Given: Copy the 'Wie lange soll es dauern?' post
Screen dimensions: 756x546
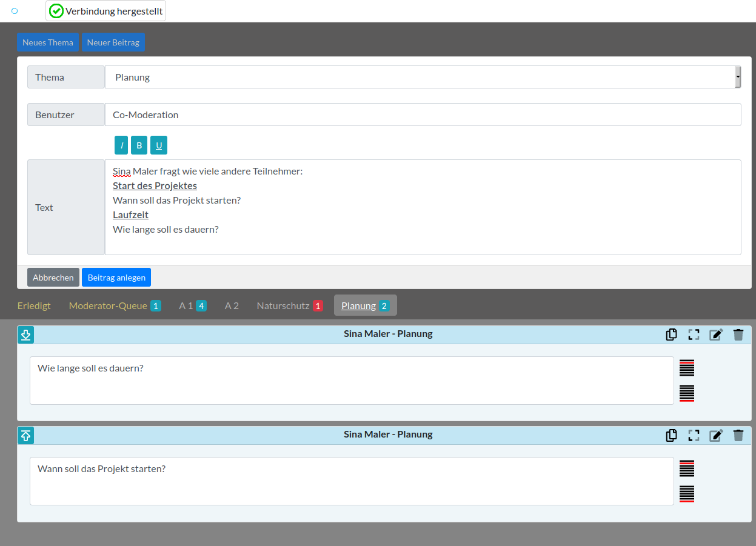Looking at the screenshot, I should coord(671,335).
